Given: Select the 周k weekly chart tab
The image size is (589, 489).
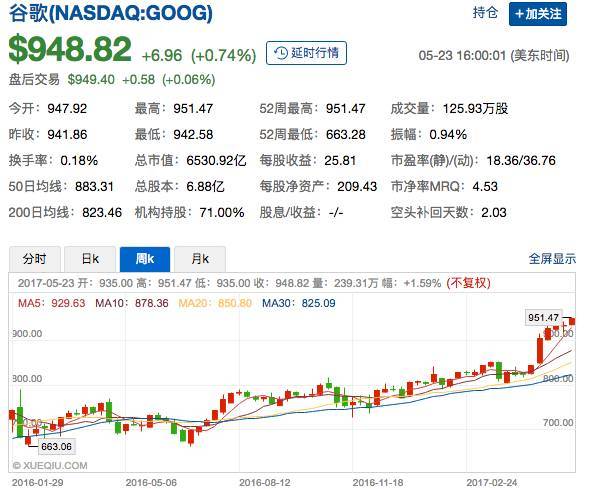Looking at the screenshot, I should coord(145,259).
